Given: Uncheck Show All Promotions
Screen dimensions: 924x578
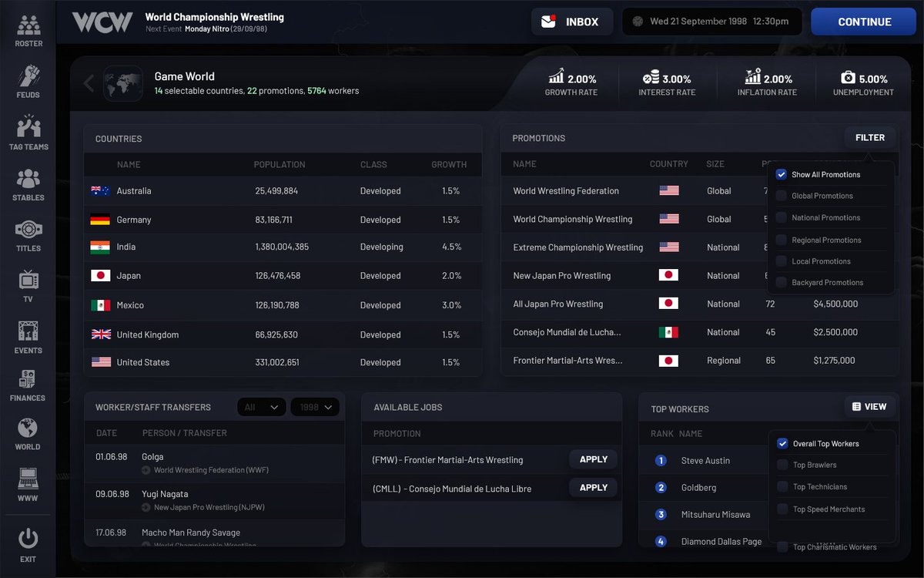Looking at the screenshot, I should click(782, 174).
